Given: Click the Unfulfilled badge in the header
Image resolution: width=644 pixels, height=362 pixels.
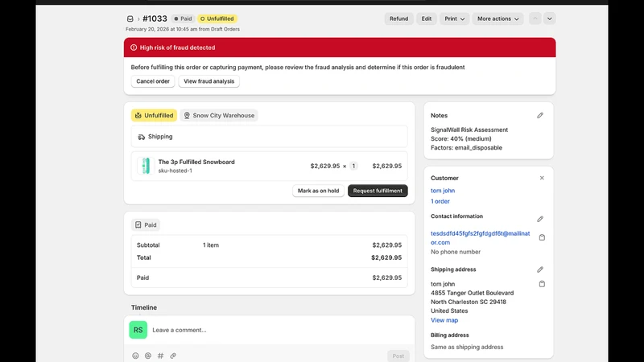Looking at the screenshot, I should 217,19.
